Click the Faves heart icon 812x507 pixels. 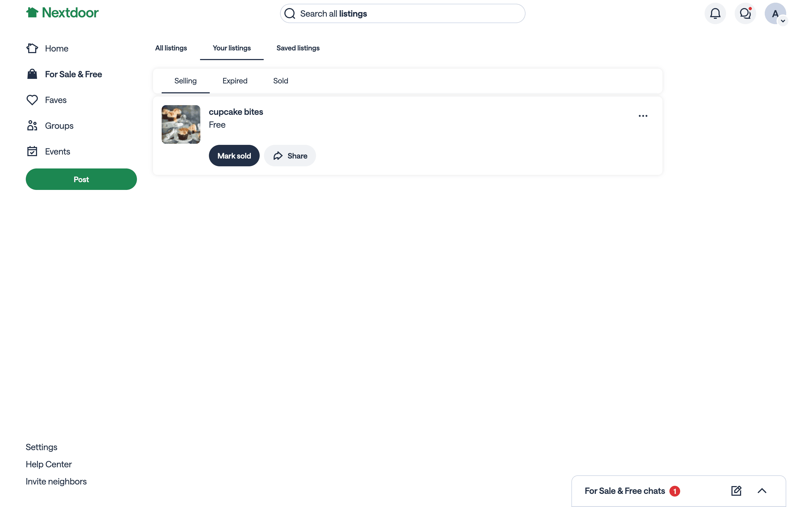[x=32, y=100]
